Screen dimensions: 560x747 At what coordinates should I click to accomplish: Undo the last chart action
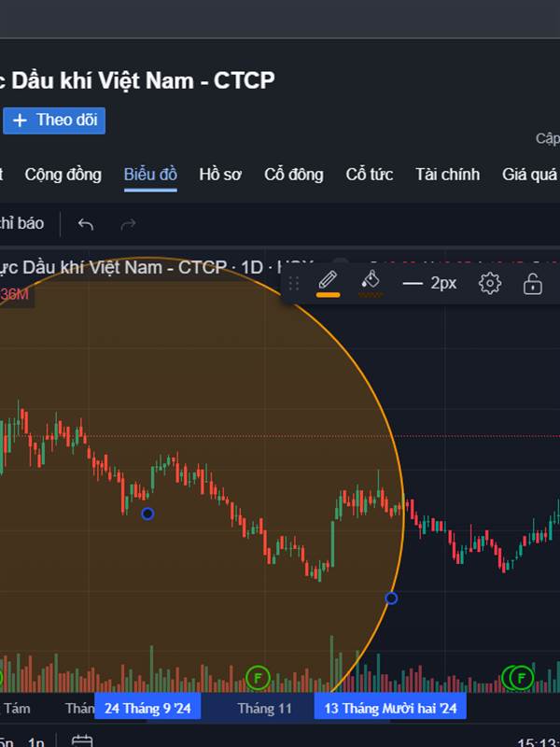pyautogui.click(x=86, y=224)
